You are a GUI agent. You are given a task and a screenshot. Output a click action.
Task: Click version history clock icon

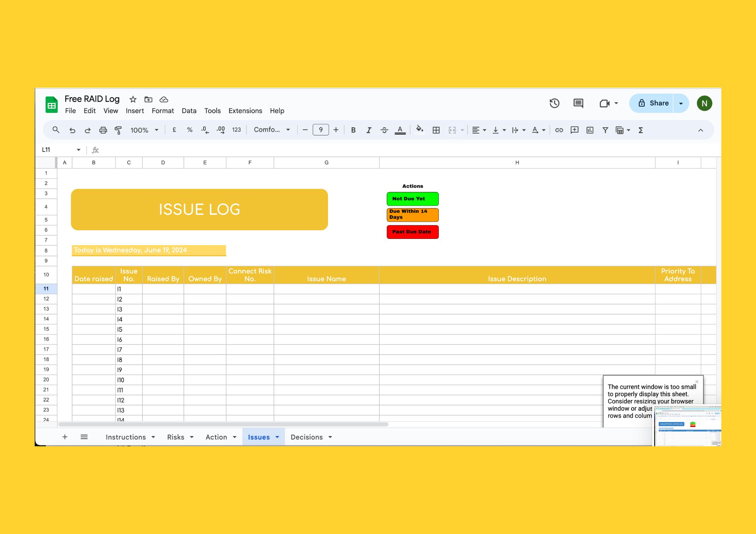554,103
